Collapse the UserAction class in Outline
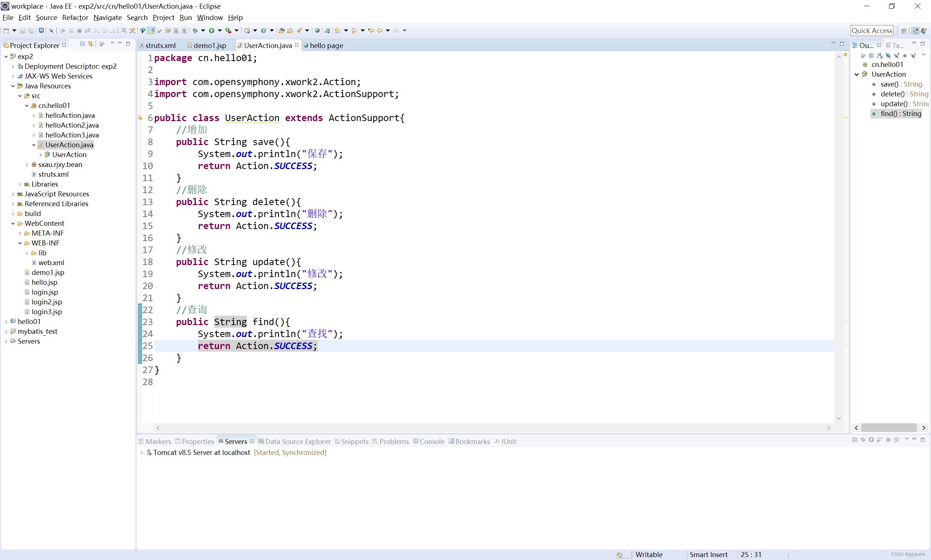The width and height of the screenshot is (931, 560). tap(857, 74)
